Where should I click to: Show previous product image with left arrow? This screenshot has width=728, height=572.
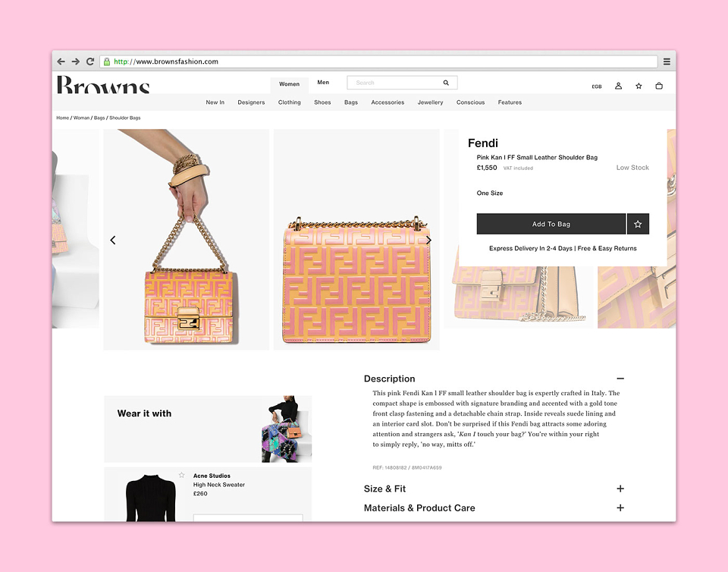click(113, 240)
